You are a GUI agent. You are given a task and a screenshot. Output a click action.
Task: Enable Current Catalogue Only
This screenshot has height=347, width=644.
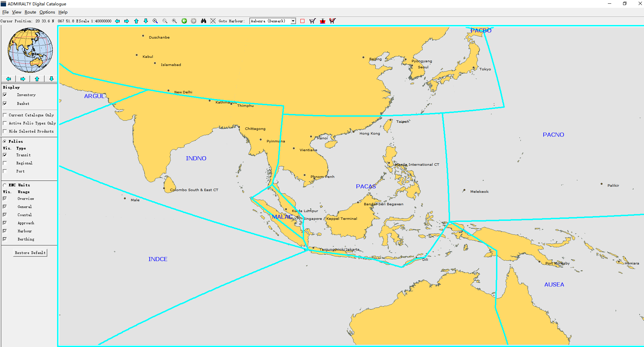coord(5,115)
